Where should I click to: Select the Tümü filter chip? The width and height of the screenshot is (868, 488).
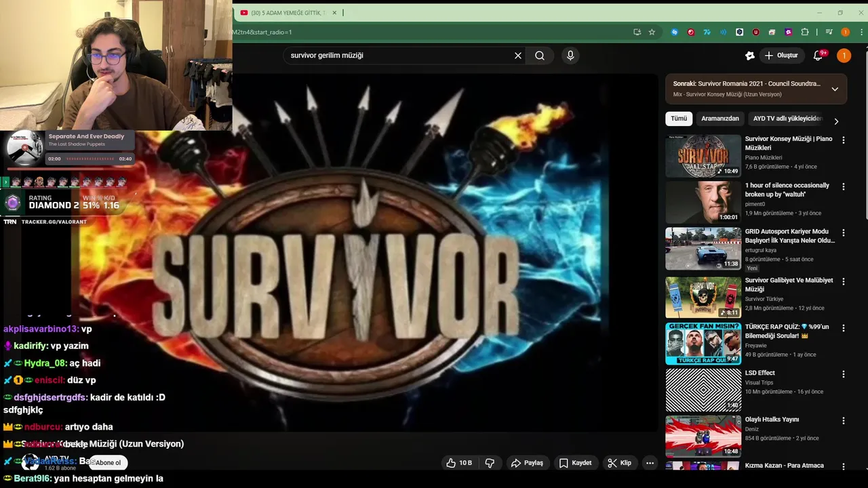pyautogui.click(x=679, y=119)
